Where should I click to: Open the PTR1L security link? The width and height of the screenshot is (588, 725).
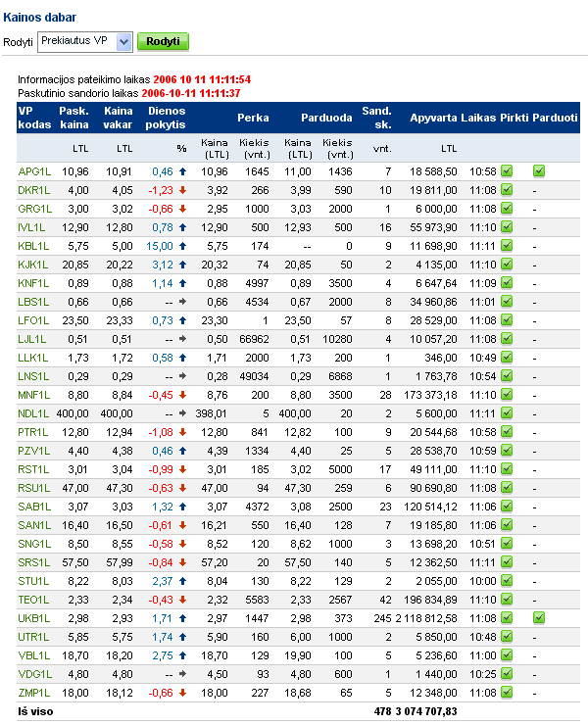[33, 432]
